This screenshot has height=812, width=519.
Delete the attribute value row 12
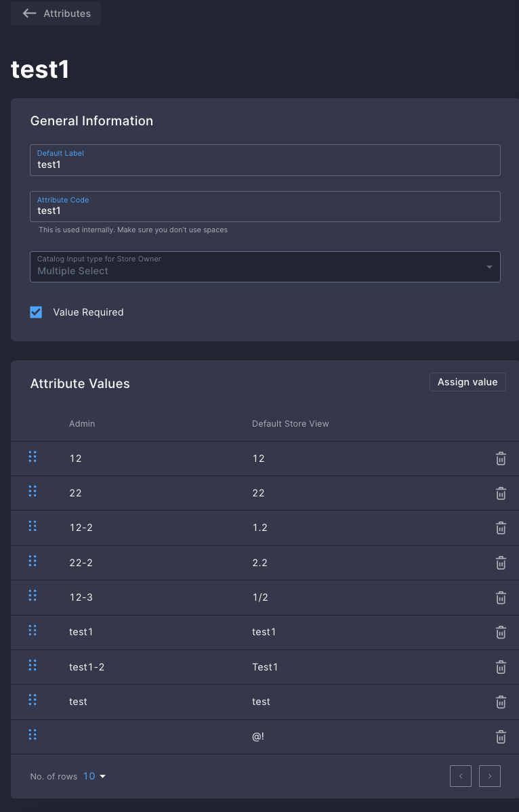pos(500,458)
